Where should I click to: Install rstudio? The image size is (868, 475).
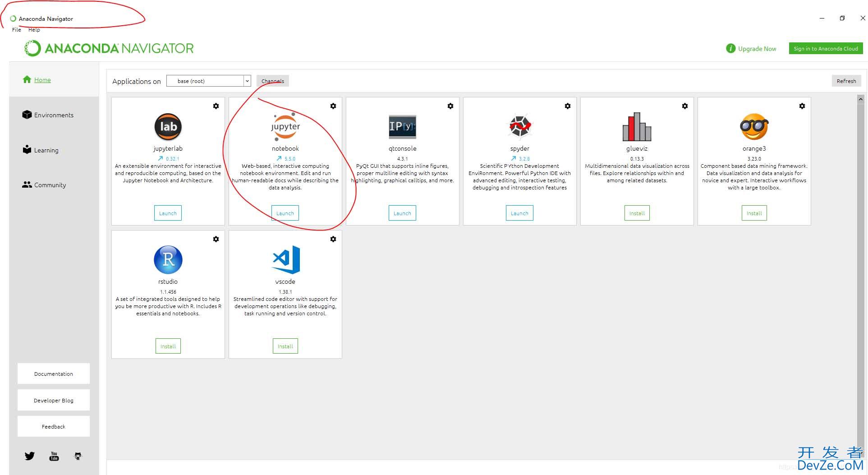point(168,346)
